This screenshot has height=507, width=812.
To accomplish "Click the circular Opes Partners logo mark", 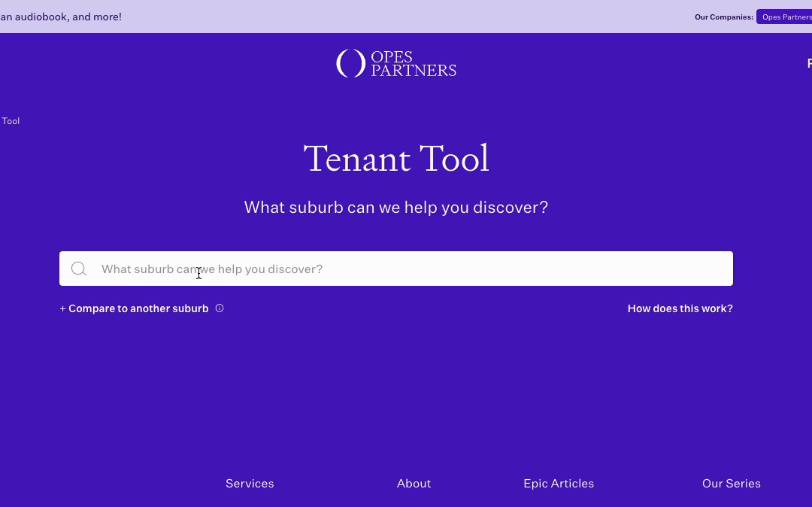I will 350,62.
